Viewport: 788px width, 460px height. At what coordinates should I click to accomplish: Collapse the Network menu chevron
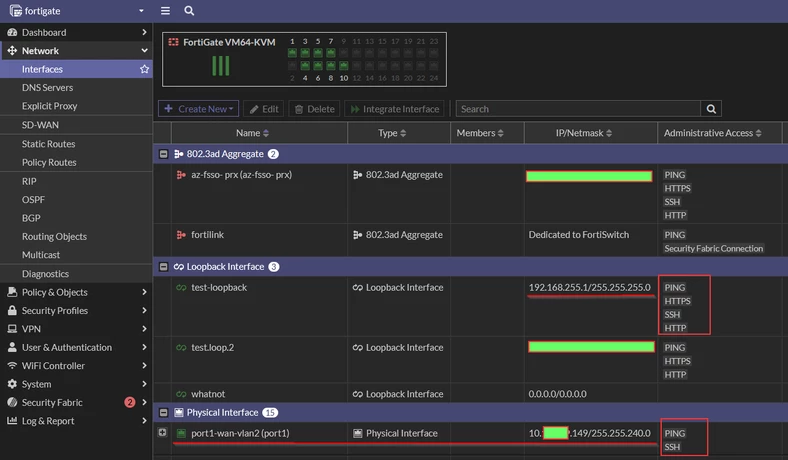pyautogui.click(x=144, y=50)
